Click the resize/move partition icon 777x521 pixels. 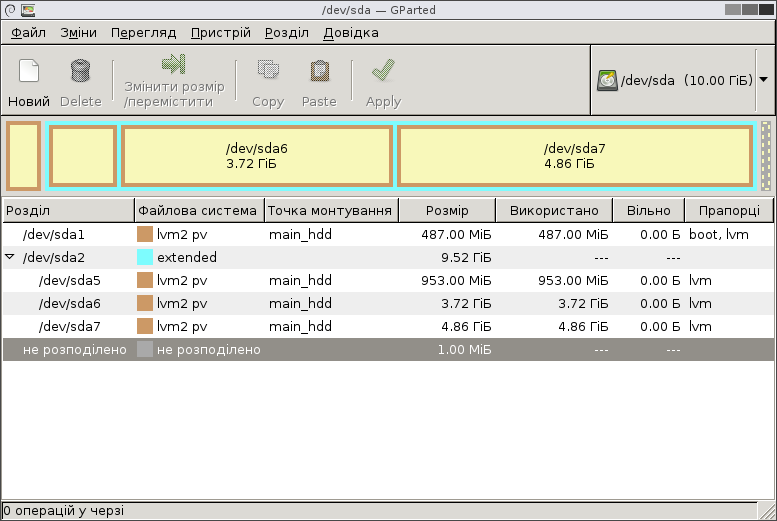173,65
